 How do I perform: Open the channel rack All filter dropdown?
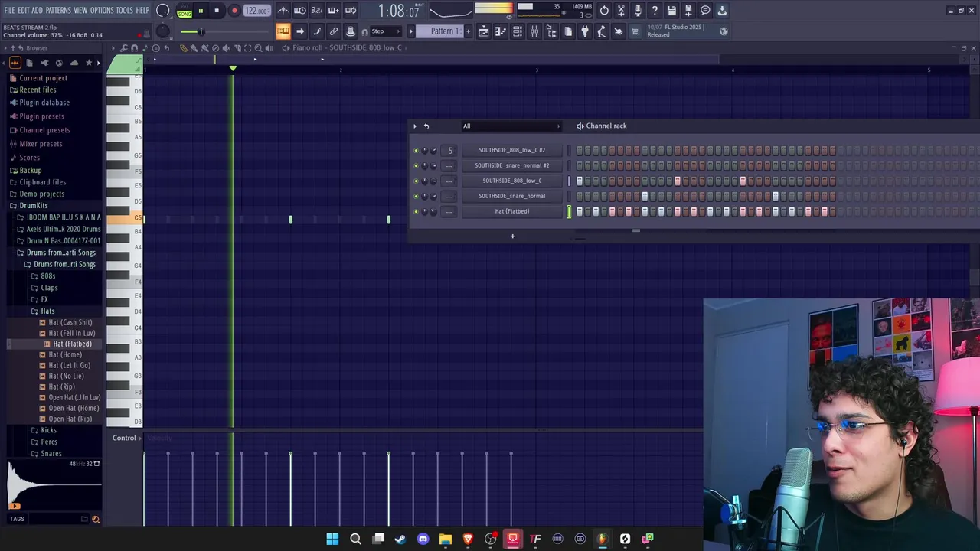point(511,126)
